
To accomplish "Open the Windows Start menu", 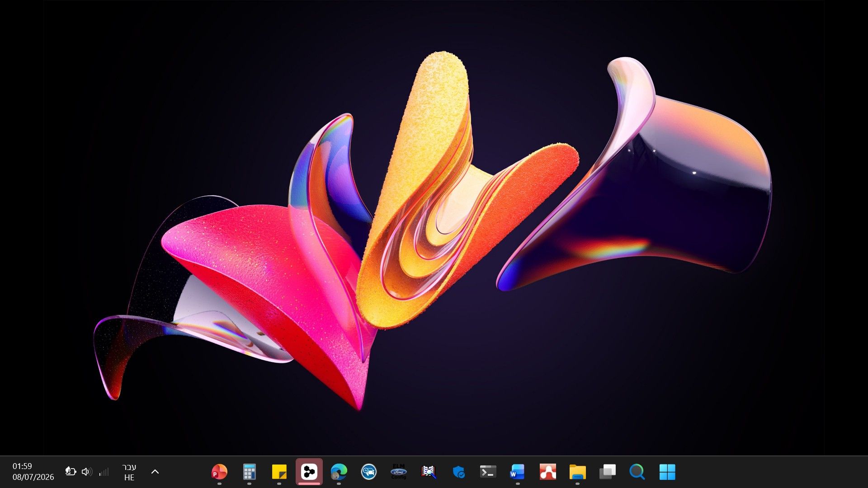I will point(667,472).
